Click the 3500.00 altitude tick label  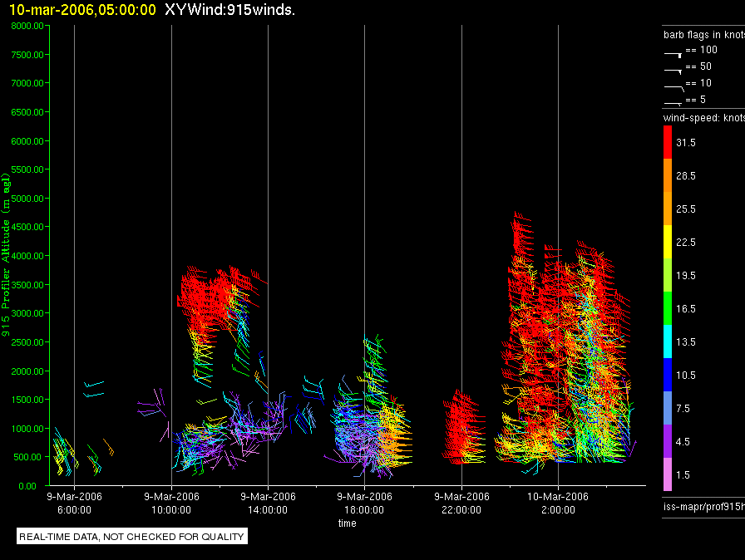[x=27, y=285]
